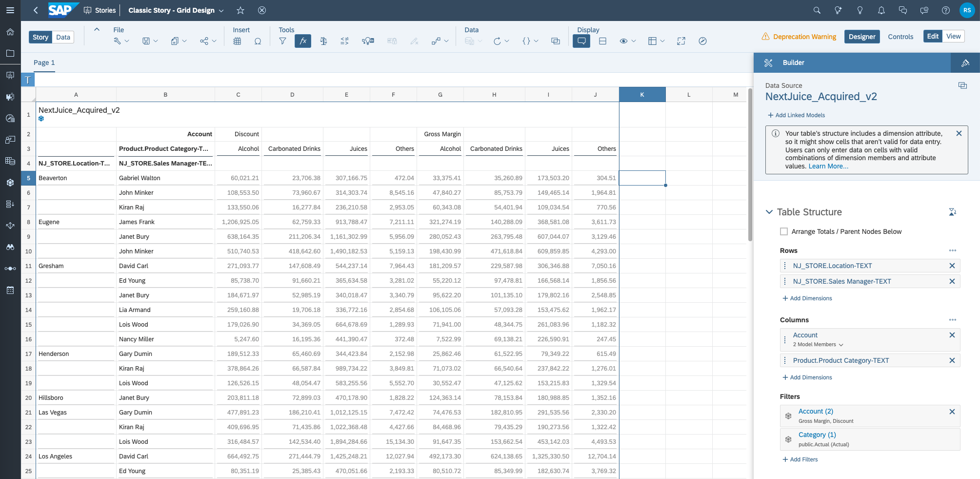980x479 pixels.
Task: Remove the NJ_STORE.Location-TEXT row dimension
Action: click(952, 266)
